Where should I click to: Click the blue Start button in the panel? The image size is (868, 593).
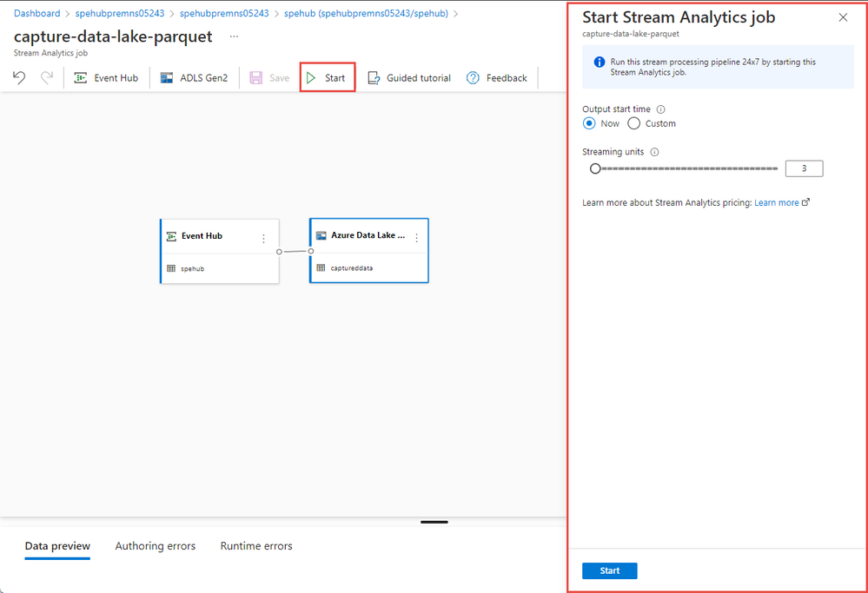(609, 571)
